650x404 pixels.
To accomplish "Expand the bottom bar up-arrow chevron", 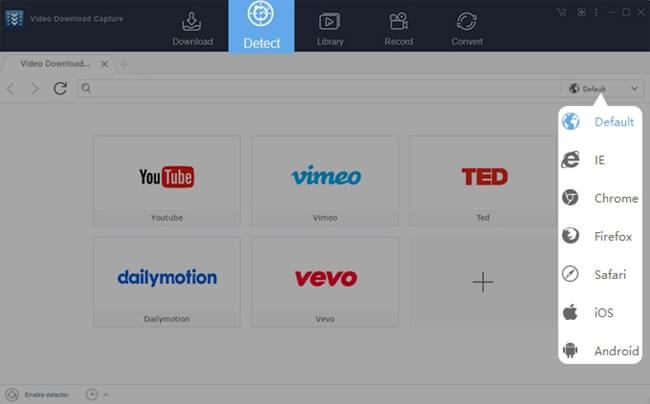I will (106, 395).
